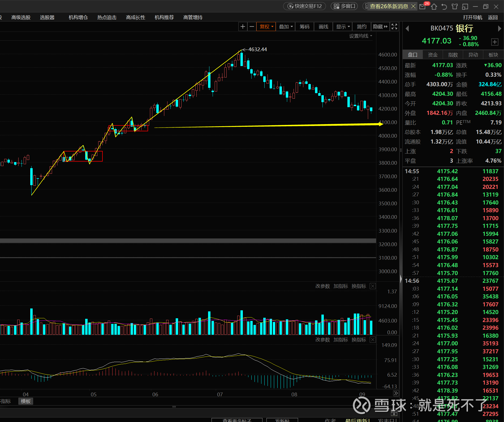
Task: Click the collapse arrow on quote panel edge
Action: 401,279
